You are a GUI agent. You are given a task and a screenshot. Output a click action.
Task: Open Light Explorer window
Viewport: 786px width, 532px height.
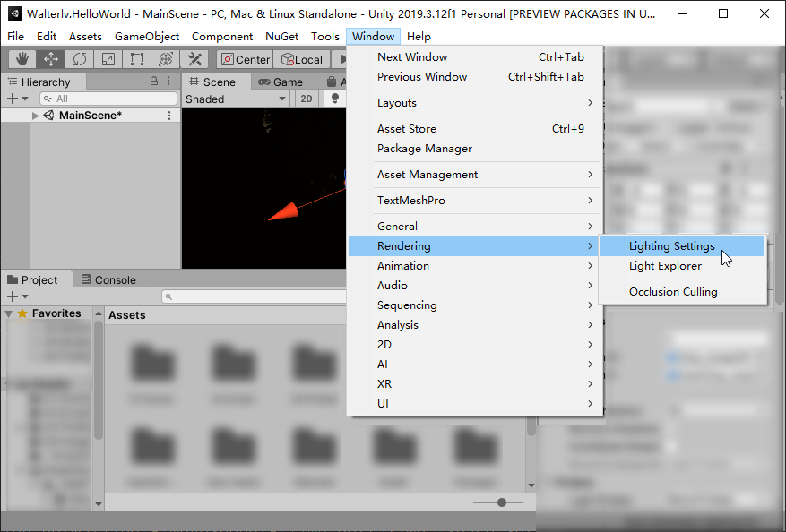682,265
